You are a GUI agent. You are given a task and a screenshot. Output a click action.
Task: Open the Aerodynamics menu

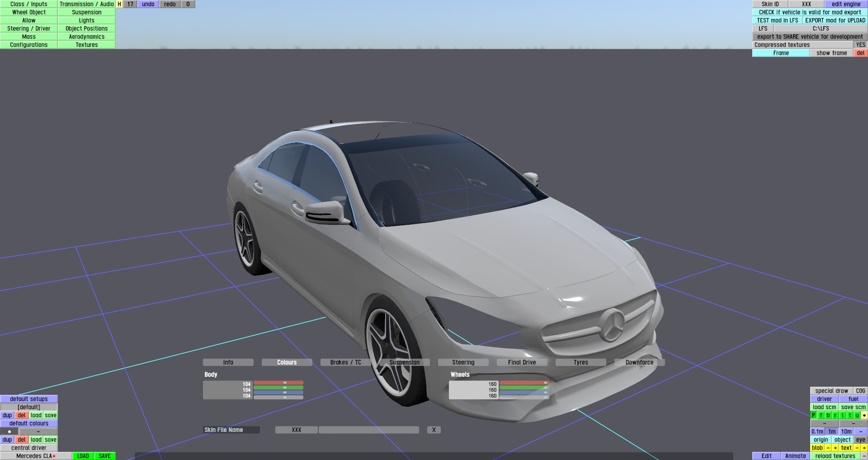pos(87,37)
